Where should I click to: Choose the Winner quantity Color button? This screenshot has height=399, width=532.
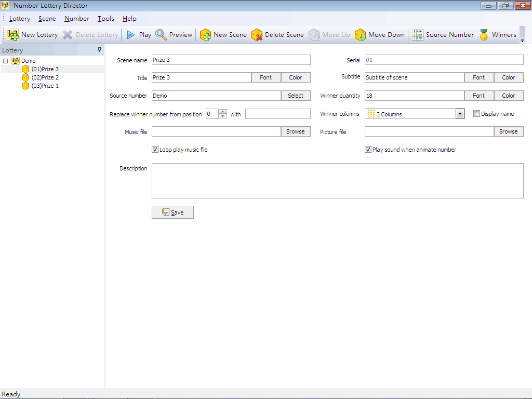tap(509, 96)
